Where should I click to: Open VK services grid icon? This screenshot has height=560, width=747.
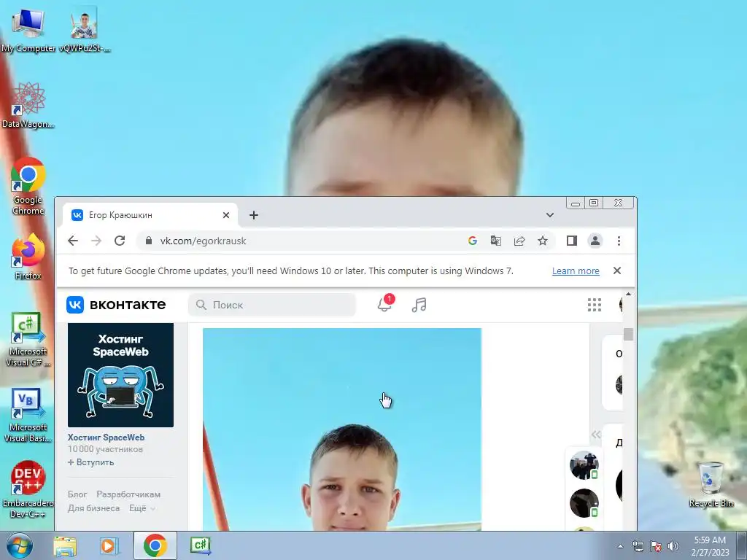pos(594,305)
